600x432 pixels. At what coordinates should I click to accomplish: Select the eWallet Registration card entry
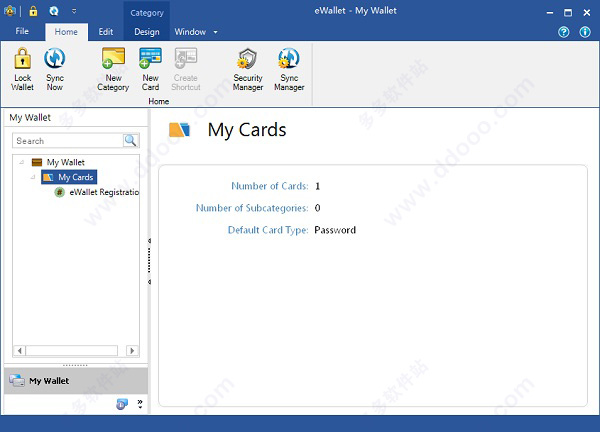[x=104, y=192]
